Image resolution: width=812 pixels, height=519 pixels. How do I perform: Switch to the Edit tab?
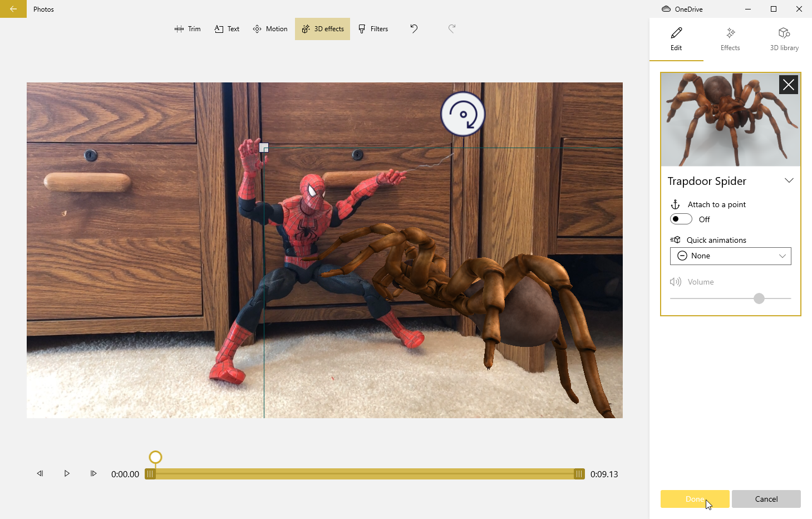[676, 39]
